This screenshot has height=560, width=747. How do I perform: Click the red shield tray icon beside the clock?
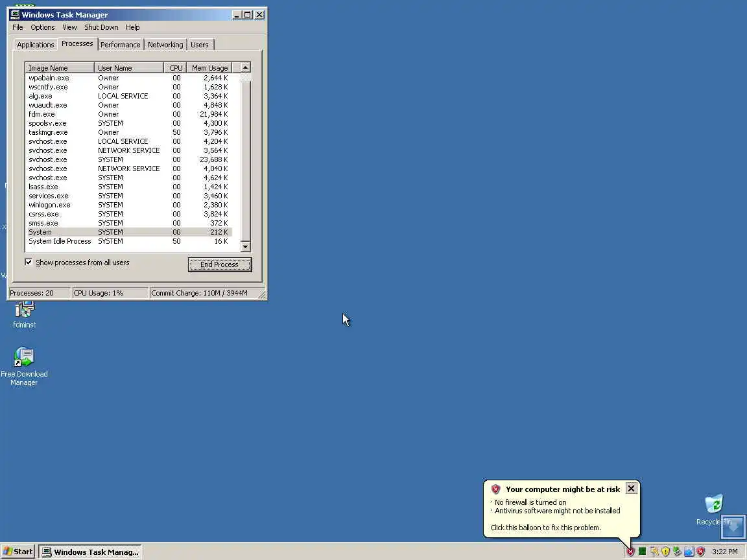click(x=700, y=552)
